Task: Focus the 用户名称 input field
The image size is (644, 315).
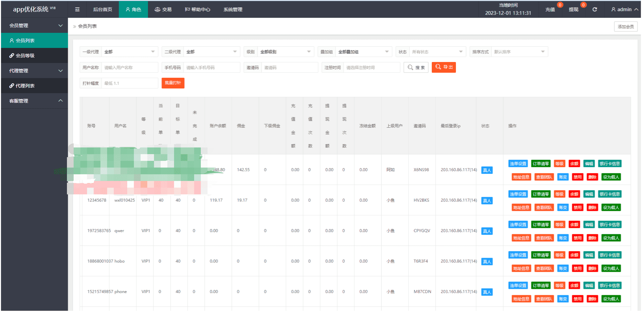Action: pos(130,67)
